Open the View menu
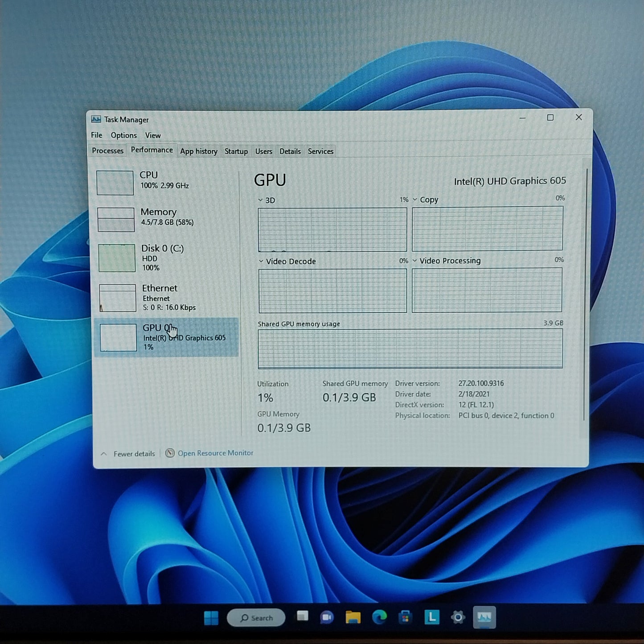Screen dimensions: 644x644 [x=153, y=135]
